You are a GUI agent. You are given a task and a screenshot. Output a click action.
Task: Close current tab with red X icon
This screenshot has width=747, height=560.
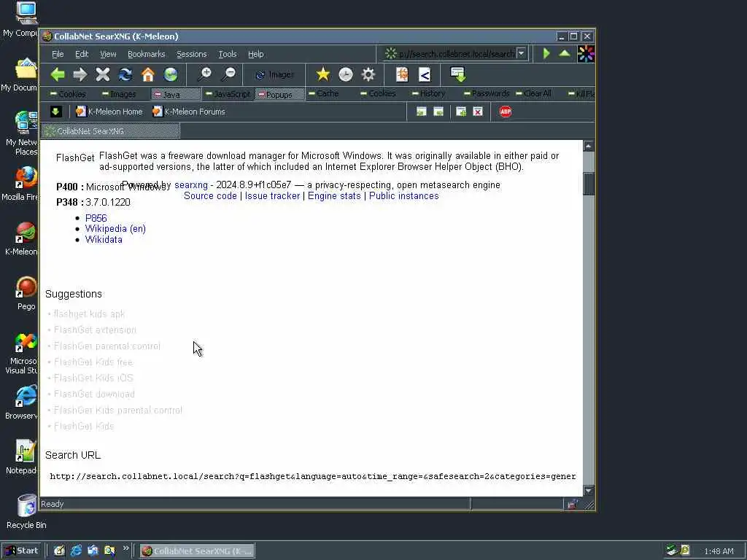point(478,112)
